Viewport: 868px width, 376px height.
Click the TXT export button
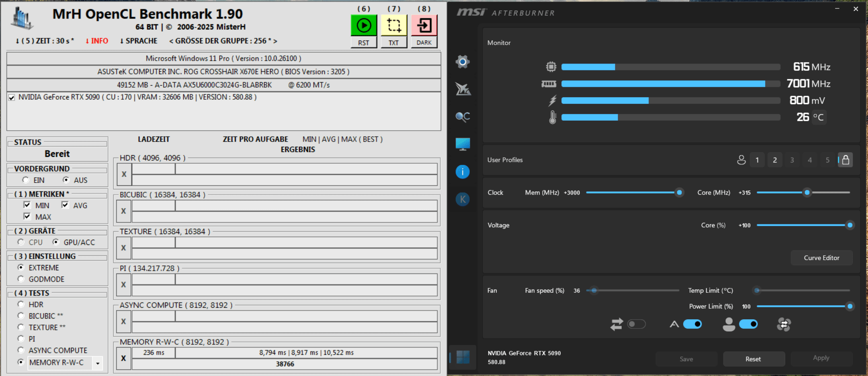pyautogui.click(x=394, y=43)
